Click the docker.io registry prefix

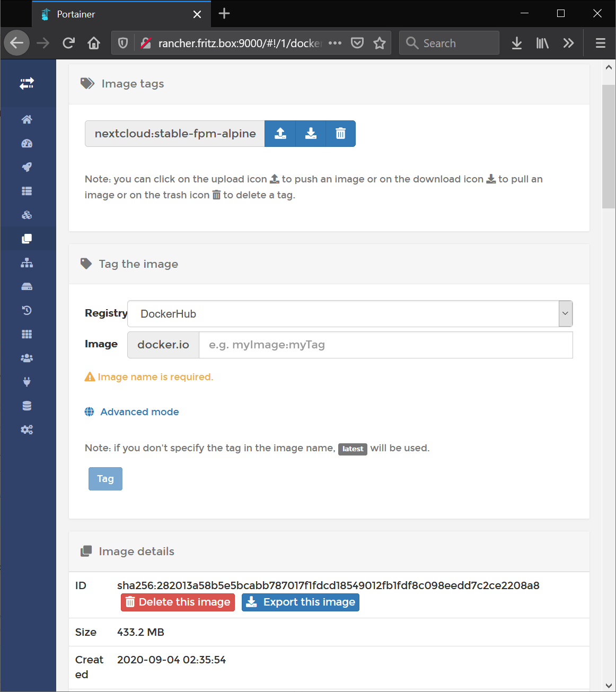point(163,345)
